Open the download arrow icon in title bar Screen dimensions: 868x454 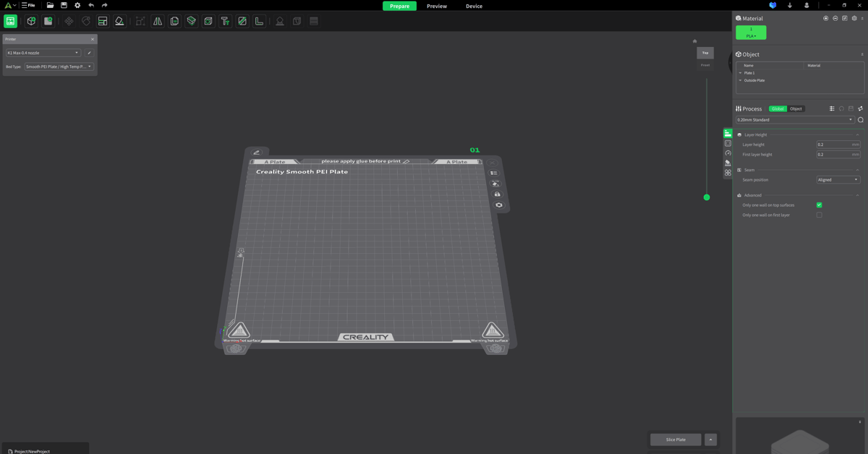(x=790, y=5)
